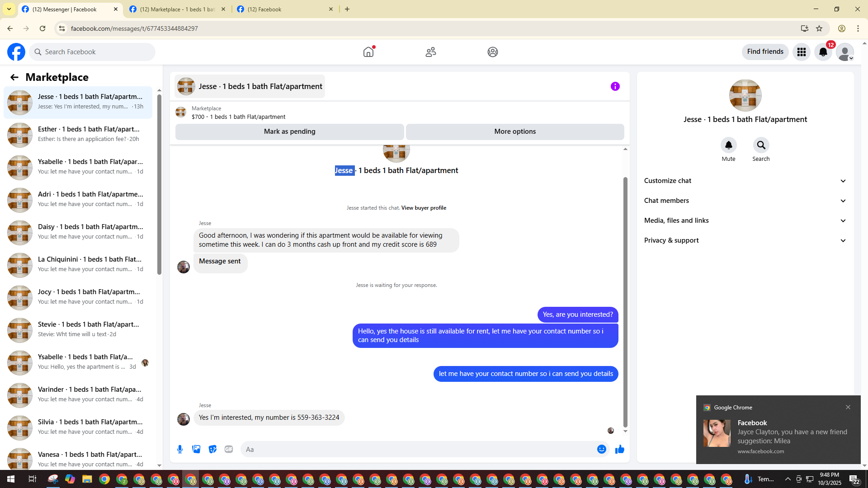Choose a sticker from the sticker icon

(212, 449)
